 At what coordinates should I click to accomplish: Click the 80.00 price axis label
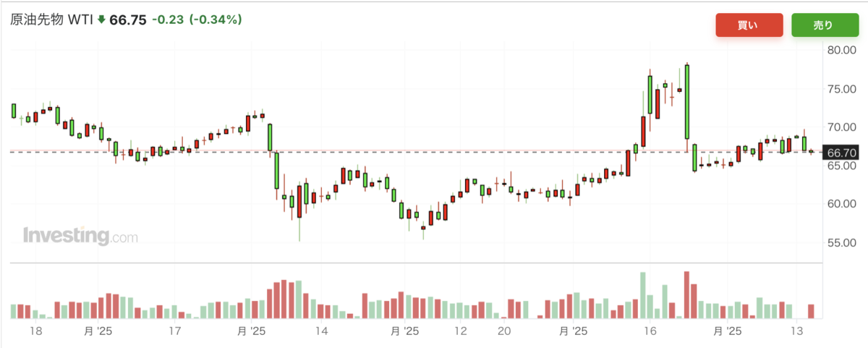842,50
